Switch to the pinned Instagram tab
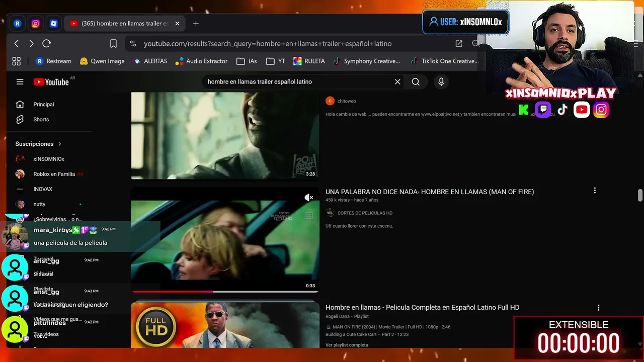The height and width of the screenshot is (362, 644). [36, 24]
